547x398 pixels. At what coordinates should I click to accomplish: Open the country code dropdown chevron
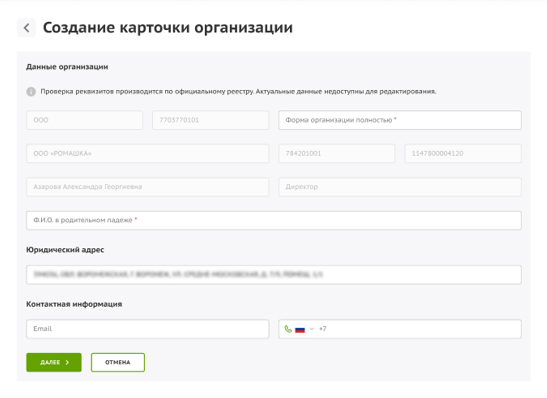point(312,329)
